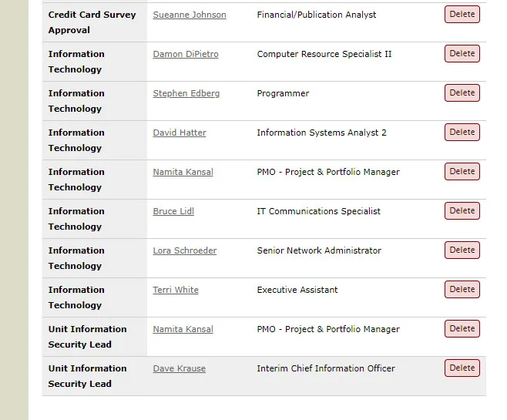Delete Sueanne Johnson's Credit Card Survey role
This screenshot has height=420, width=507.
click(462, 14)
